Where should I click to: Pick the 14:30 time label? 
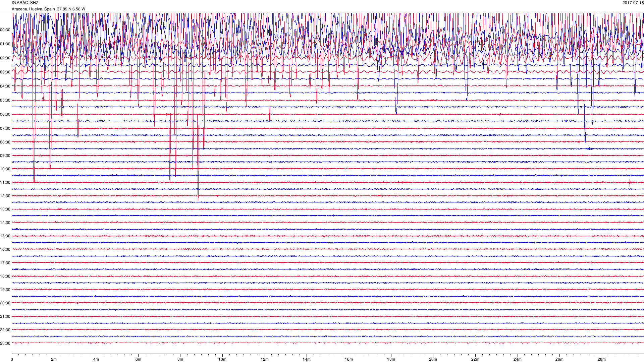coord(5,223)
